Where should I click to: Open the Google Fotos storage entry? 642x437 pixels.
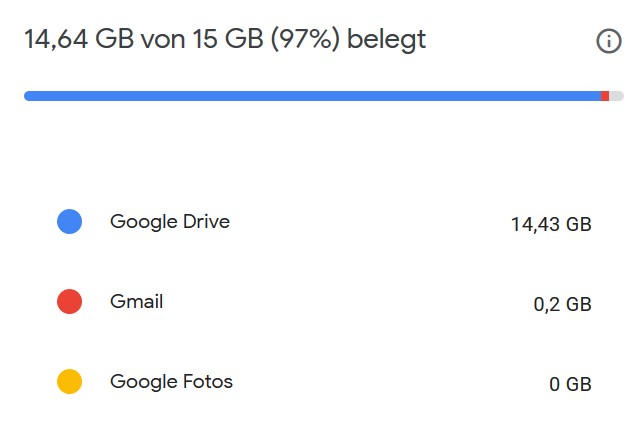point(324,382)
